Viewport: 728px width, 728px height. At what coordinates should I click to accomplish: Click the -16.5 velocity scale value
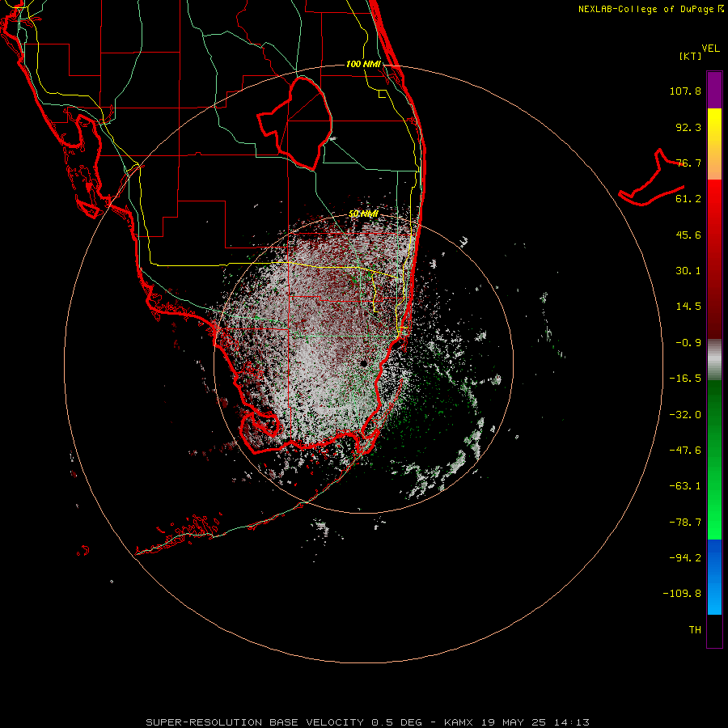pos(685,379)
